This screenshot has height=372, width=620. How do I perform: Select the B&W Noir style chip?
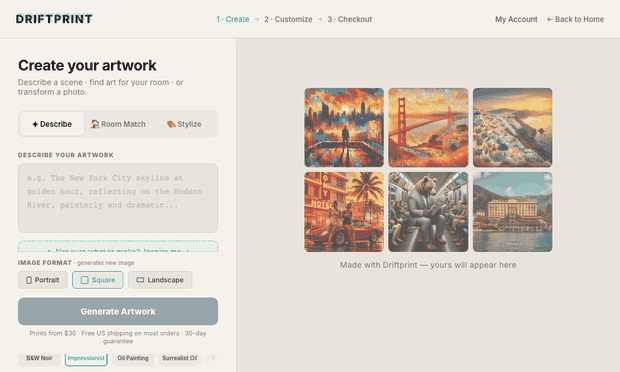point(39,358)
